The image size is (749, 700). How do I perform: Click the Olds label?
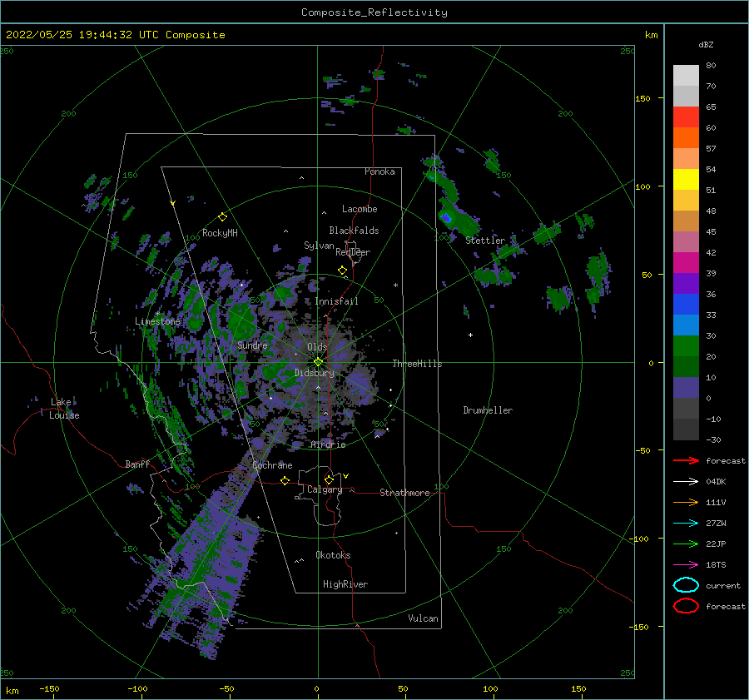(x=317, y=347)
